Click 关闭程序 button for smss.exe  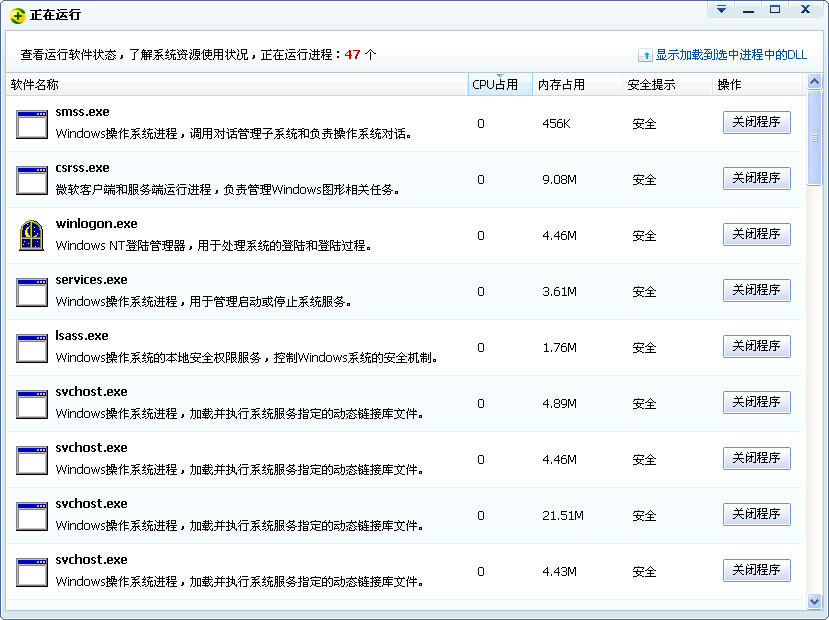click(x=756, y=122)
